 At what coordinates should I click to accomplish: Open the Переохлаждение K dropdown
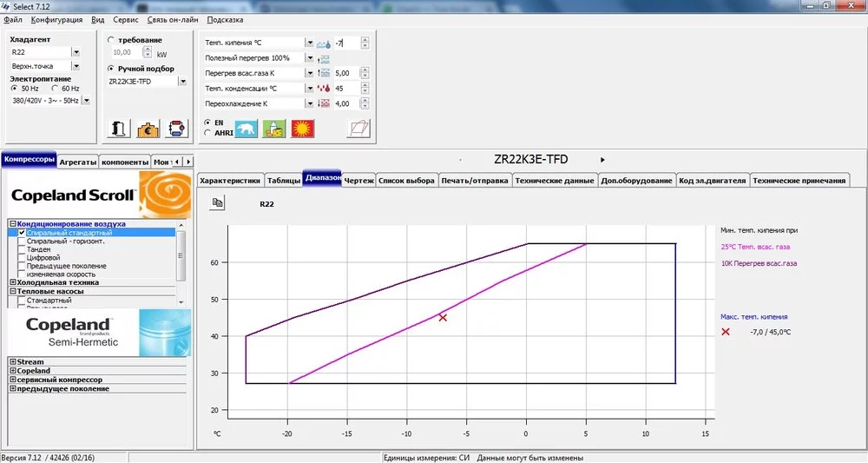pyautogui.click(x=310, y=103)
